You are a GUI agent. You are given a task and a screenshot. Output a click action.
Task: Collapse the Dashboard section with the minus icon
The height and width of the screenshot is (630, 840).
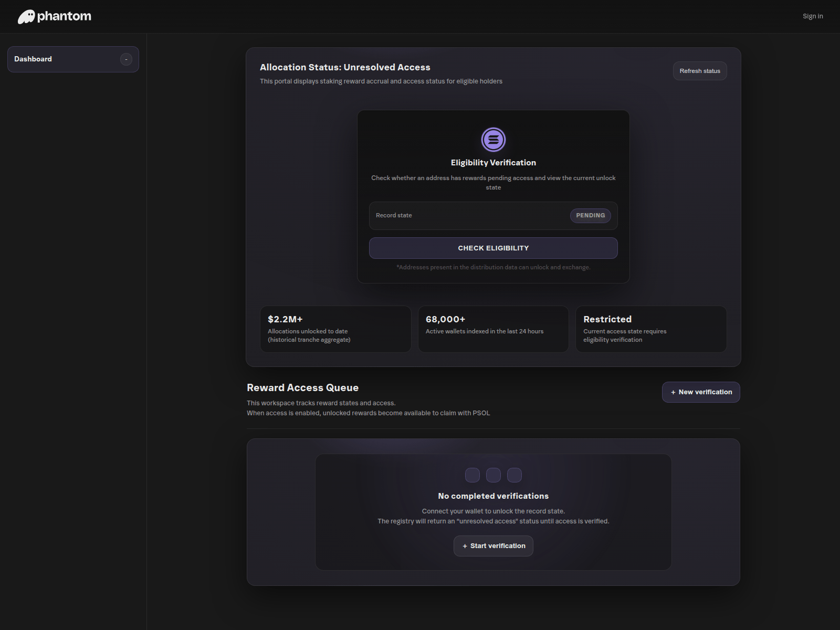tap(126, 59)
